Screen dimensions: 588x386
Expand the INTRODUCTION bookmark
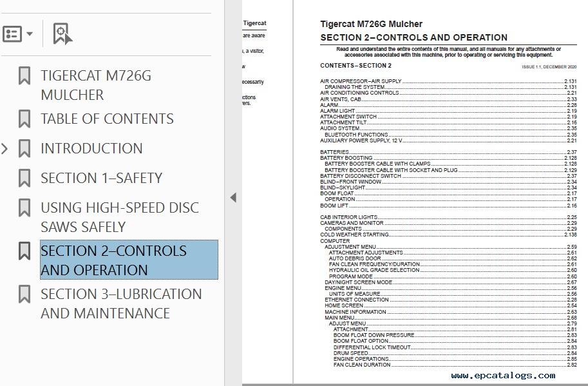point(5,149)
